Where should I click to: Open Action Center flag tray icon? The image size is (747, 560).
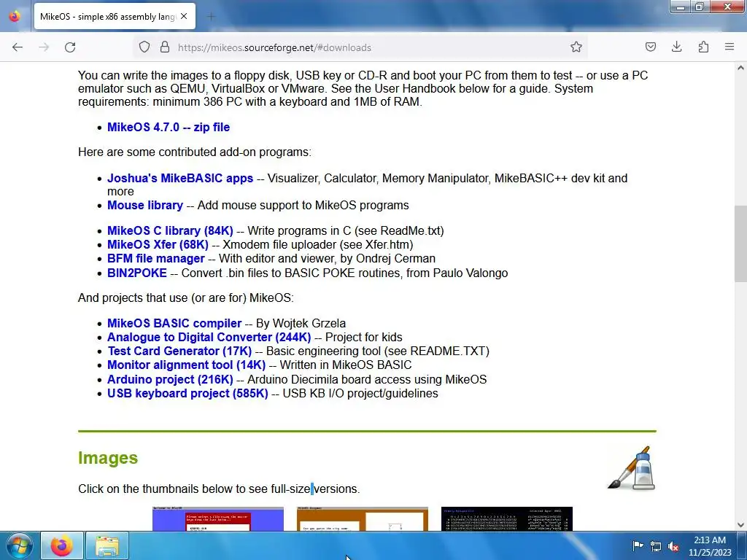[x=638, y=546]
